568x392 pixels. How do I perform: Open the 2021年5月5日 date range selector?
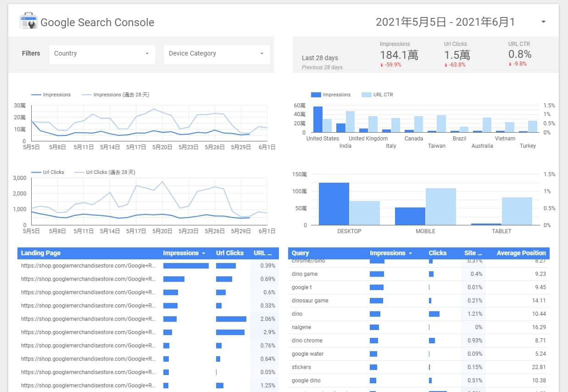(445, 22)
